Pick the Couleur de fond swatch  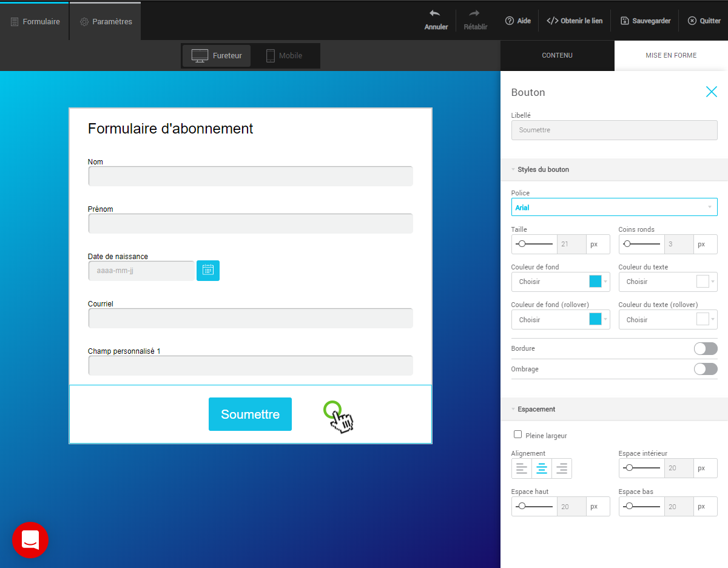[x=595, y=282]
